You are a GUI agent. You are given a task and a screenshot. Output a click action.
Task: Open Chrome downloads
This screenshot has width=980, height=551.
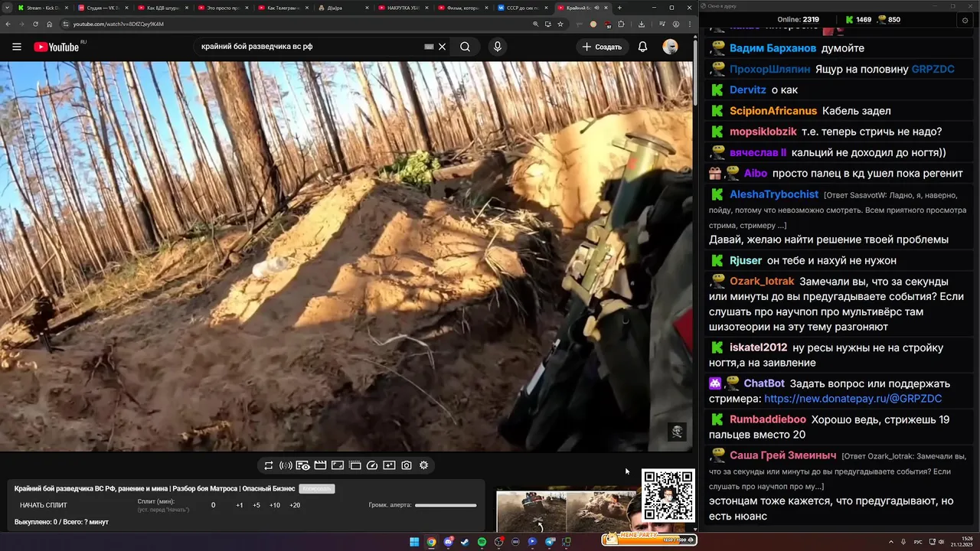642,24
